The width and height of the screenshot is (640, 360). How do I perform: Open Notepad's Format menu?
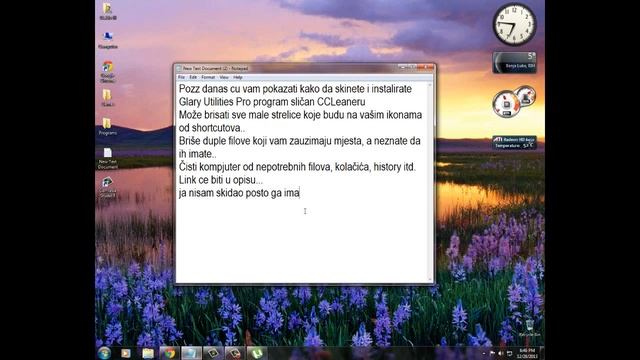208,77
